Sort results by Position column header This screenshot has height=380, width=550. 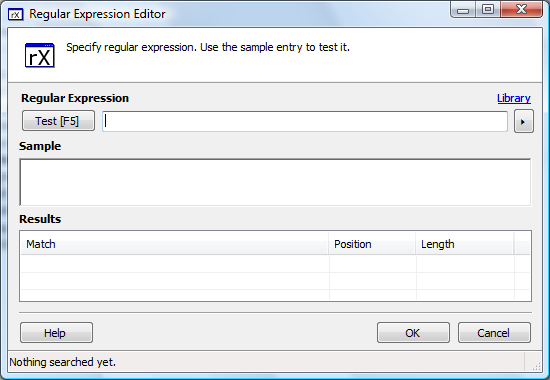tap(372, 244)
